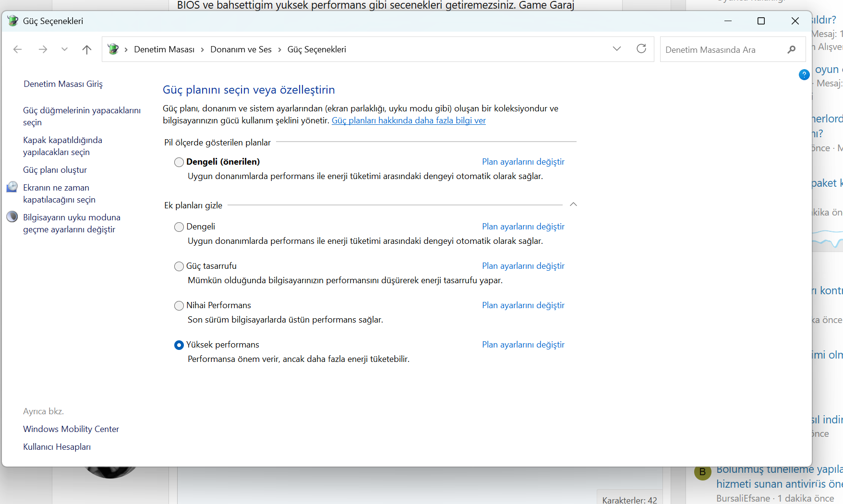Open Bilgisayarın uyku moduna geçme ayarları
Screen dimensions: 843x504
point(72,223)
